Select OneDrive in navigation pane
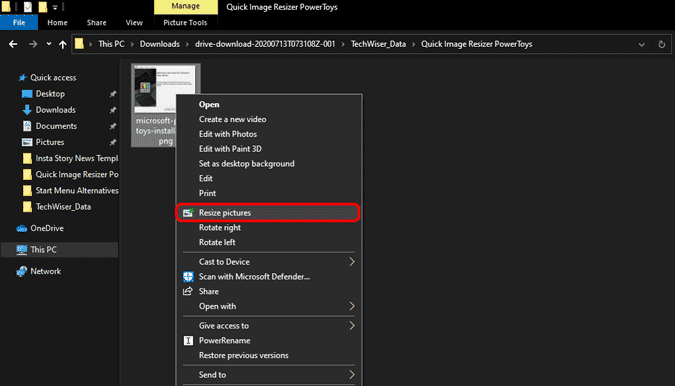This screenshot has height=386, width=675. click(47, 228)
